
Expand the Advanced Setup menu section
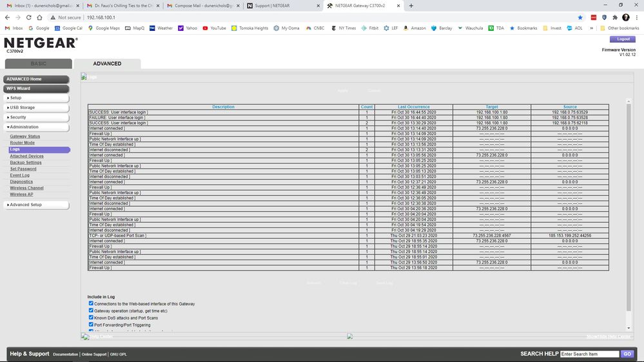point(36,205)
